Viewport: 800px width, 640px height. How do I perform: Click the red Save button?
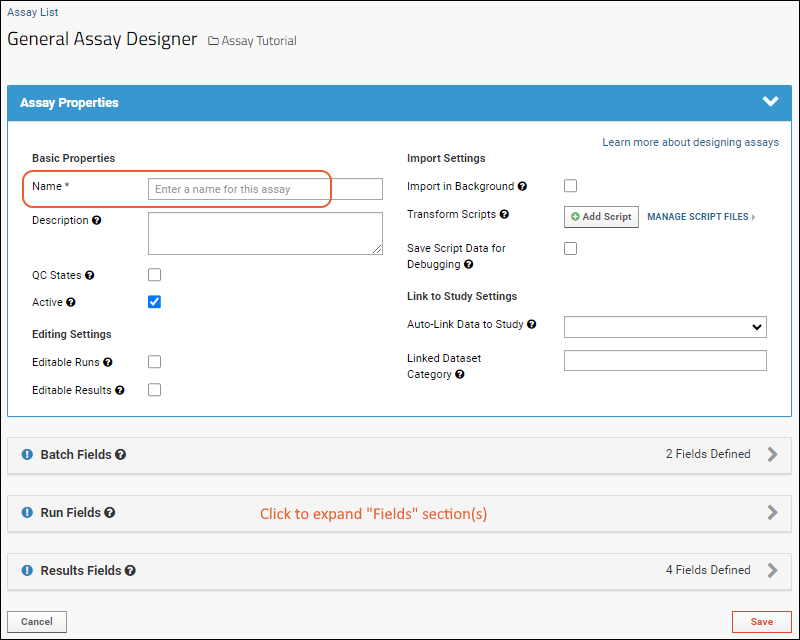(x=762, y=622)
